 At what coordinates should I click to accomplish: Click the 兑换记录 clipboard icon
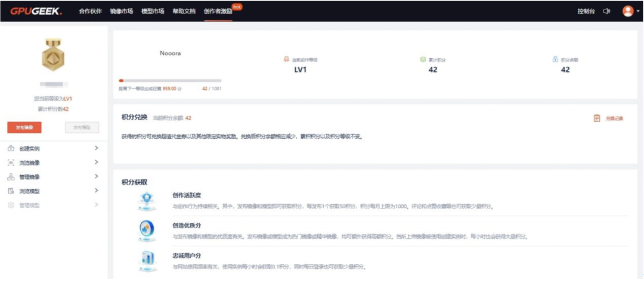597,118
